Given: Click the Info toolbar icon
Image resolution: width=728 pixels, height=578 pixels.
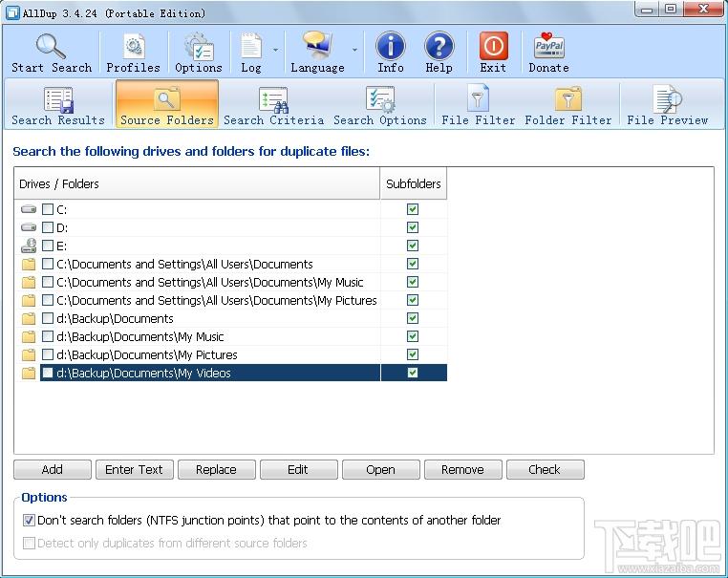Looking at the screenshot, I should point(390,46).
